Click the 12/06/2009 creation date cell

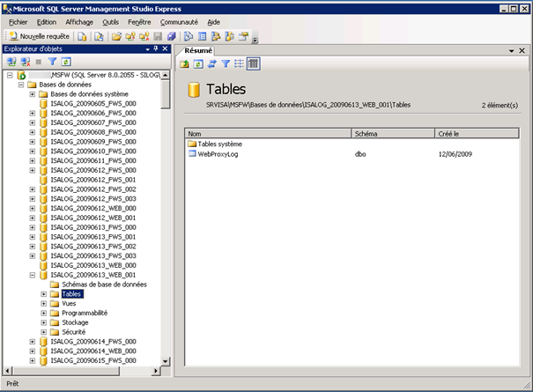point(455,154)
